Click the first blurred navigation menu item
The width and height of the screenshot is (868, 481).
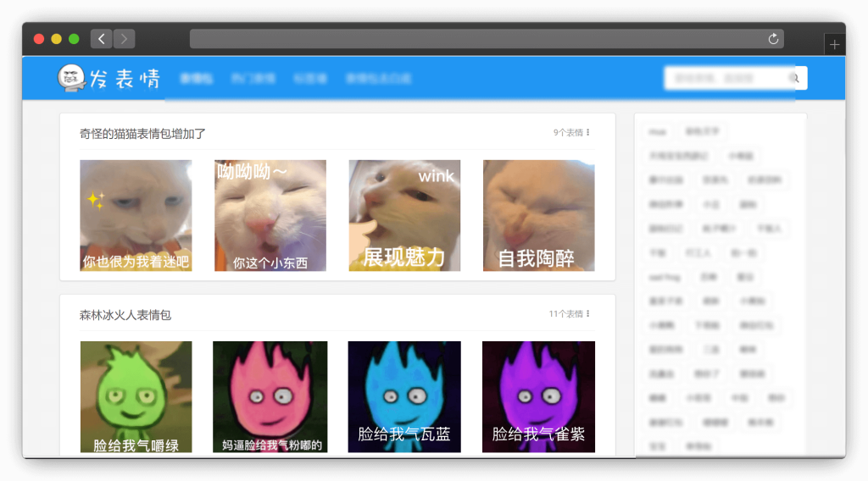(x=197, y=79)
